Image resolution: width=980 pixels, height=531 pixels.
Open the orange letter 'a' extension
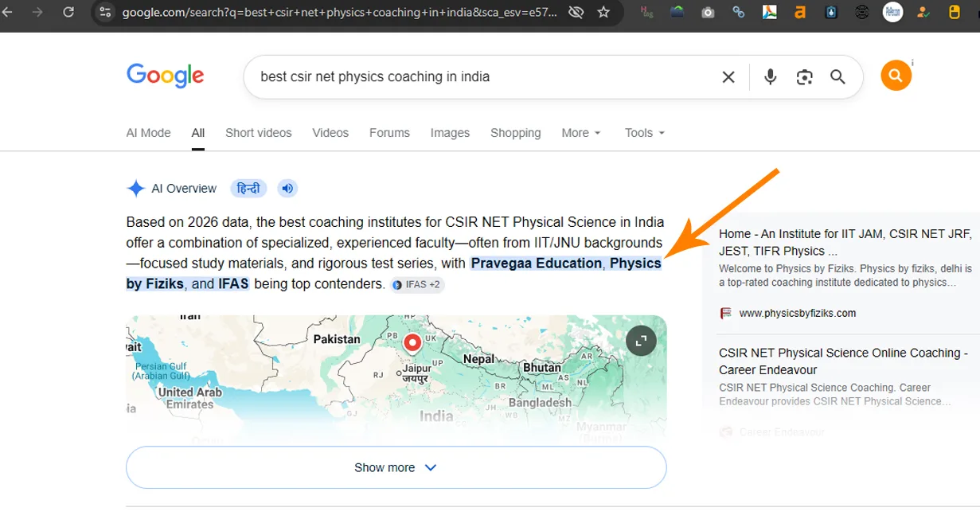click(x=800, y=12)
